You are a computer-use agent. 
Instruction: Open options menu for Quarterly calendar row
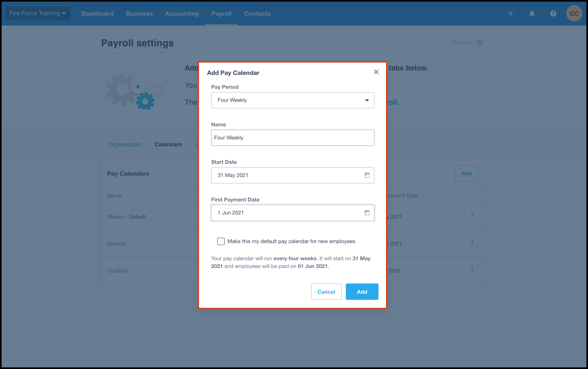pos(472,269)
